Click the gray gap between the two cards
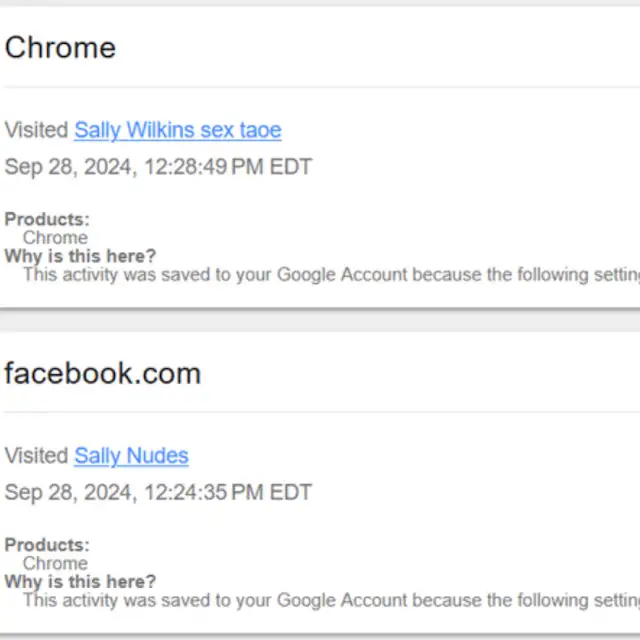 pyautogui.click(x=320, y=322)
